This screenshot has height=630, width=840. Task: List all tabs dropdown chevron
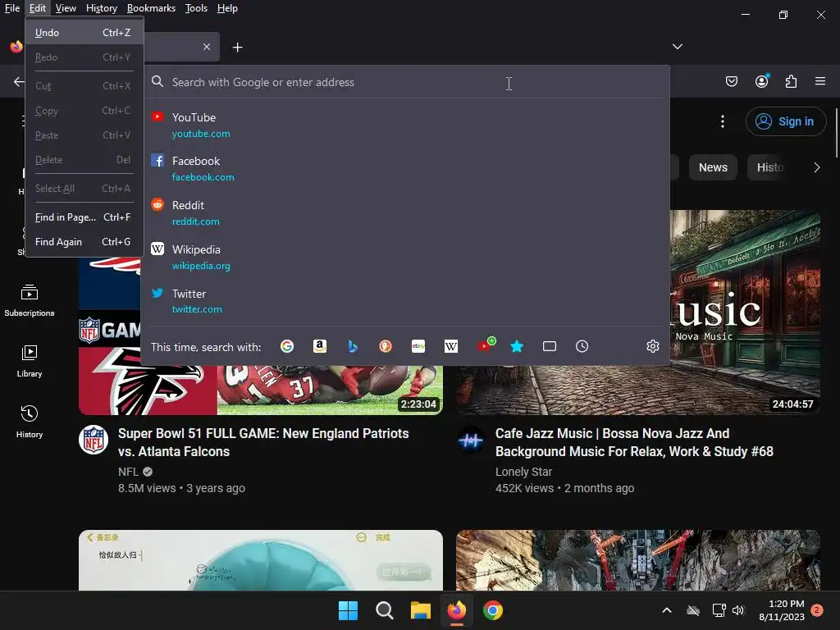point(678,47)
